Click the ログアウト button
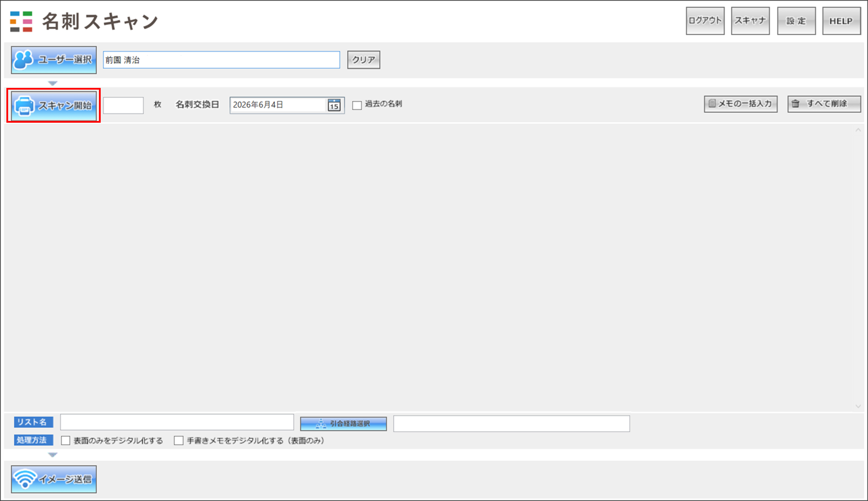Image resolution: width=868 pixels, height=501 pixels. [705, 21]
